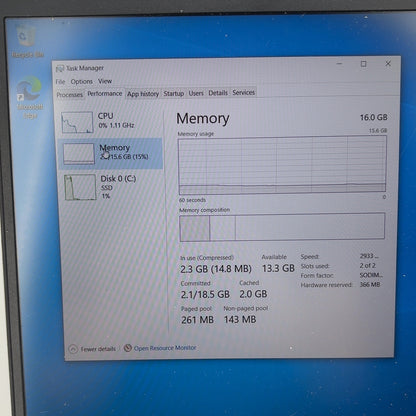This screenshot has height=416, width=416.
Task: Collapse view with Fewer details chevron
Action: tap(73, 349)
